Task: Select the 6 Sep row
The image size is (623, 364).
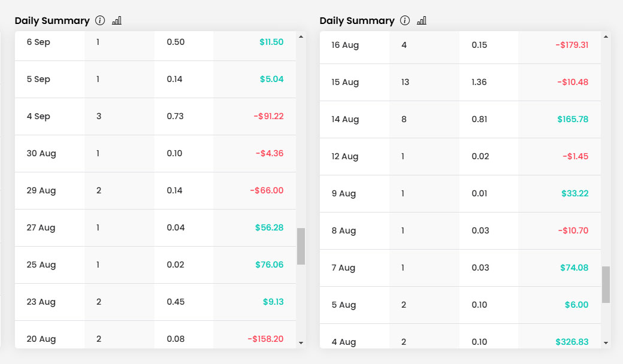Action: point(155,45)
